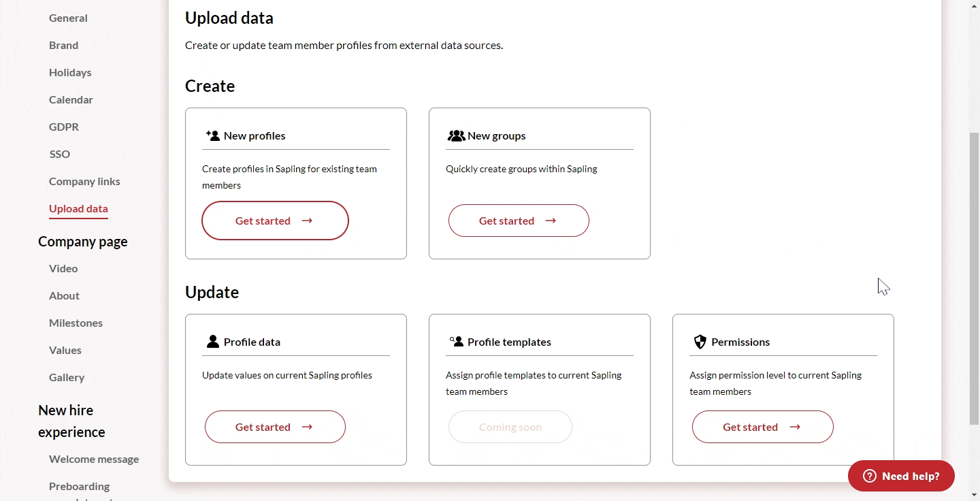Start creating New profiles

click(275, 221)
